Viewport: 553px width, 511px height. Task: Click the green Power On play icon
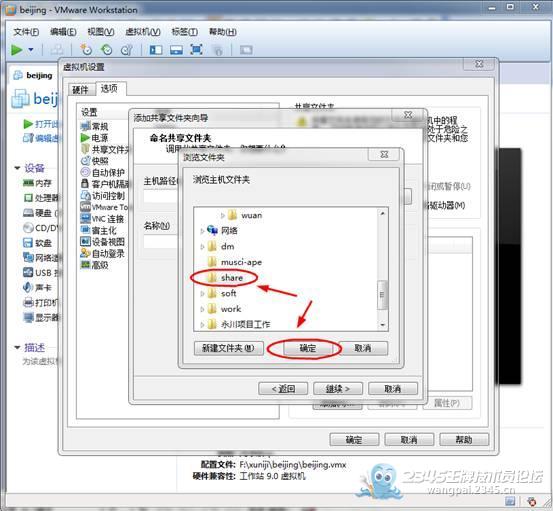[x=16, y=50]
